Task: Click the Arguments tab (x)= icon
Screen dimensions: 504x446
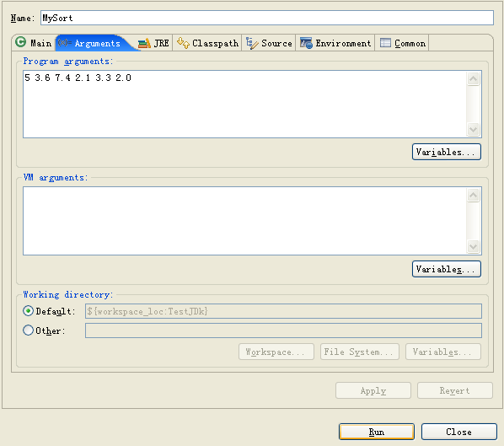Action: coord(65,43)
